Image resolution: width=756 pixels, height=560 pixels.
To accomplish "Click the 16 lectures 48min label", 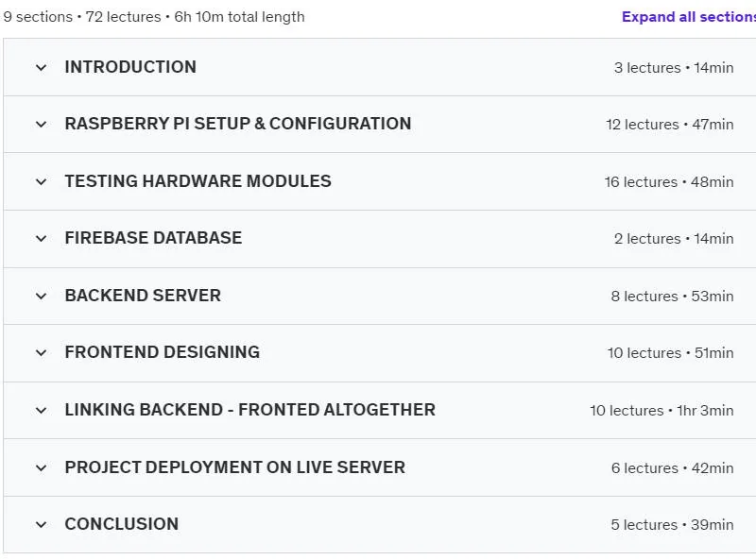I will pos(669,182).
